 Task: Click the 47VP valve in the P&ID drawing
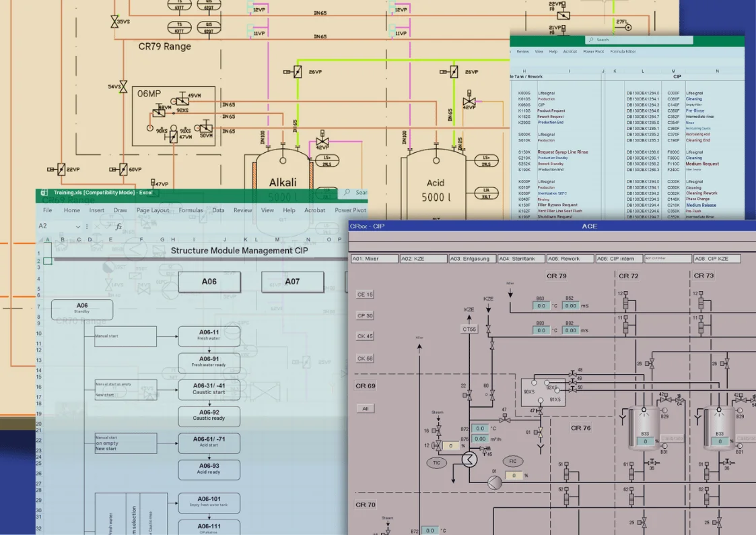153,183
